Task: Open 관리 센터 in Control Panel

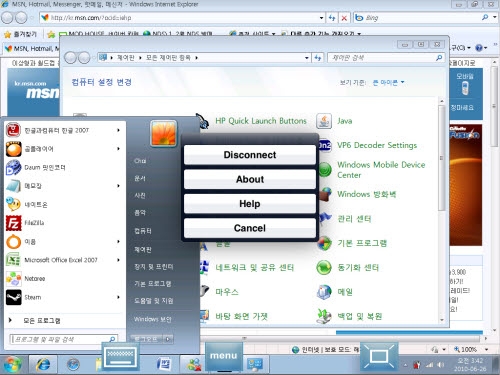Action: click(354, 219)
